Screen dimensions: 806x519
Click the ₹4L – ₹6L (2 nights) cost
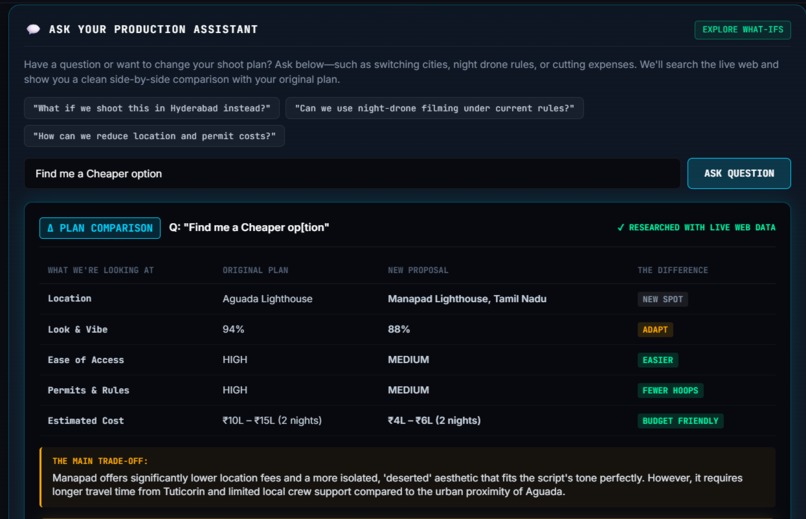(x=434, y=420)
